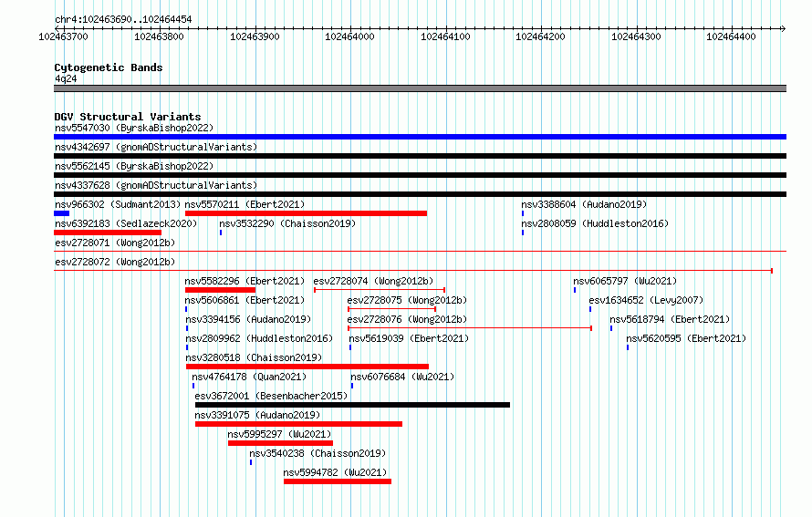Click nsv6392183 (Sedlazeck2020) label
812x517 pixels.
(126, 223)
